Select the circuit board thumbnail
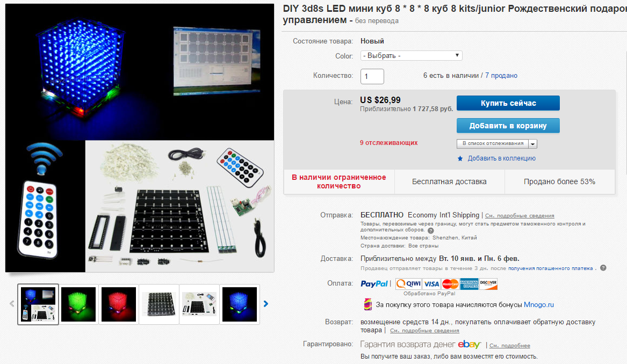The height and width of the screenshot is (364, 627). click(159, 304)
